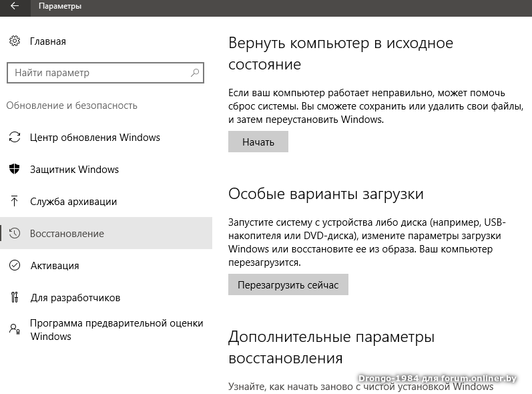
Task: Select Для разработчиков sidebar item
Action: tap(75, 298)
